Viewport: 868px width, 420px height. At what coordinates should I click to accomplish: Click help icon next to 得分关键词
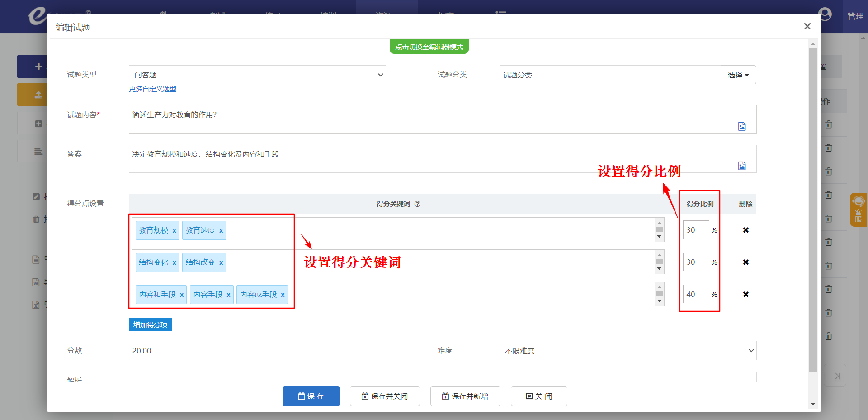tap(417, 204)
